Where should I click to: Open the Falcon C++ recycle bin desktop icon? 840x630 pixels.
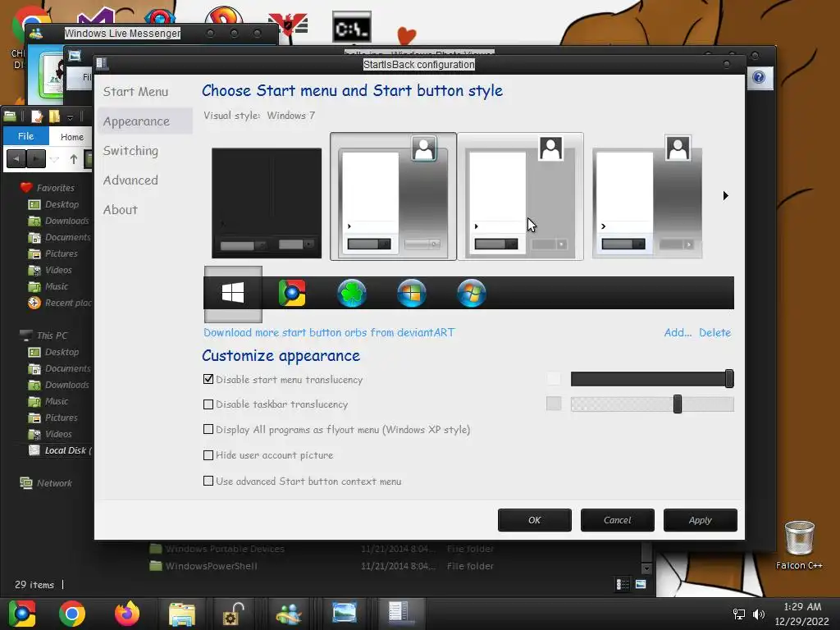(x=799, y=545)
